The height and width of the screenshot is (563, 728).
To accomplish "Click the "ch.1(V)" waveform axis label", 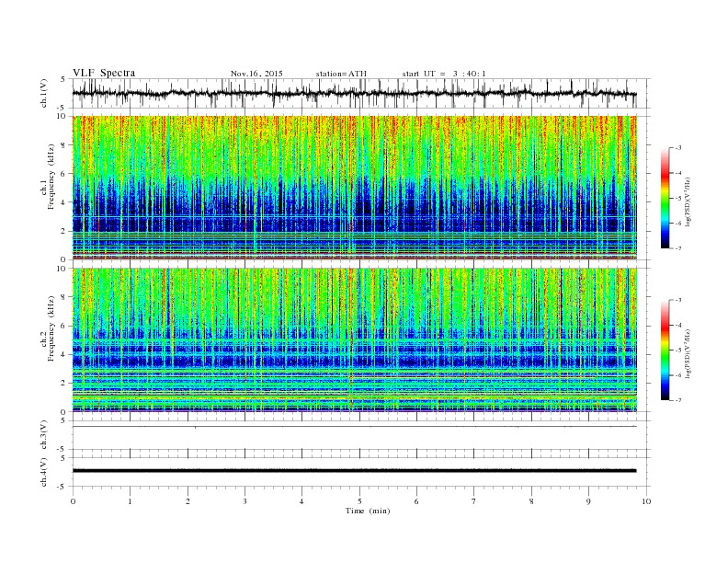I will 44,93.
